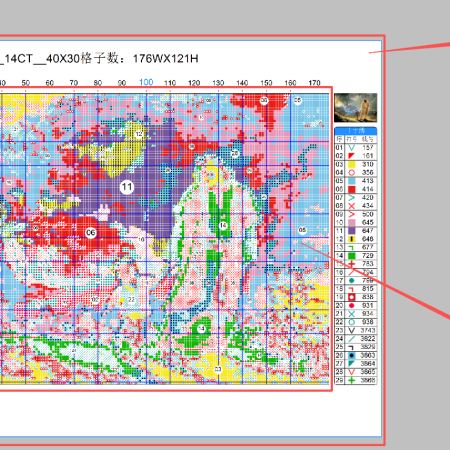Image resolution: width=450 pixels, height=450 pixels.
Task: Click the 70 column ruler number
Action: tap(74, 83)
